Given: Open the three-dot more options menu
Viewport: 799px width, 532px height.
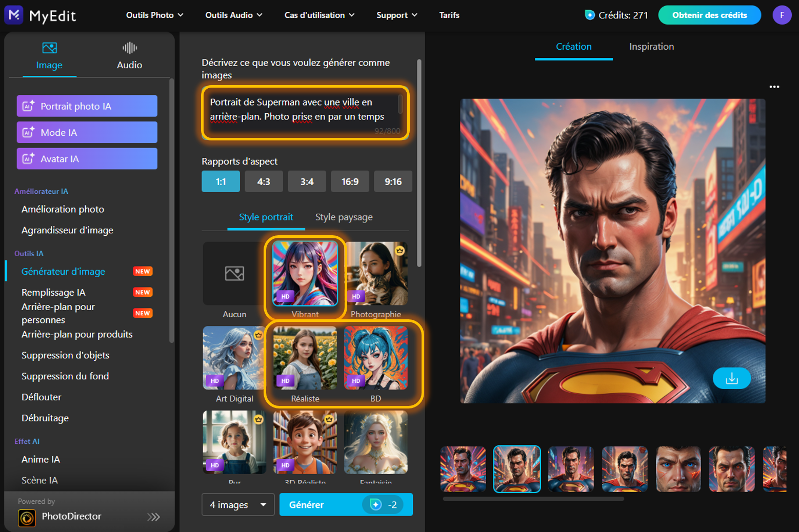Looking at the screenshot, I should (x=774, y=87).
